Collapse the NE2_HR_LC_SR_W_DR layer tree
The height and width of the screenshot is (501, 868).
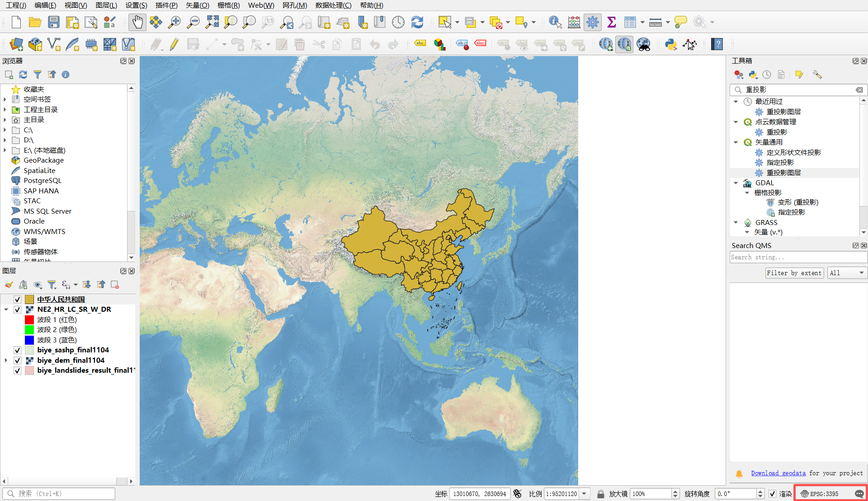point(6,309)
